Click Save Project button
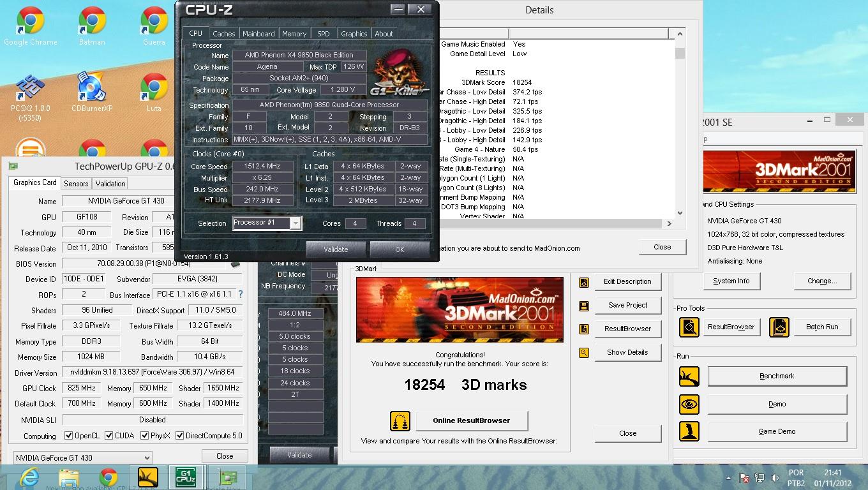 (x=627, y=305)
